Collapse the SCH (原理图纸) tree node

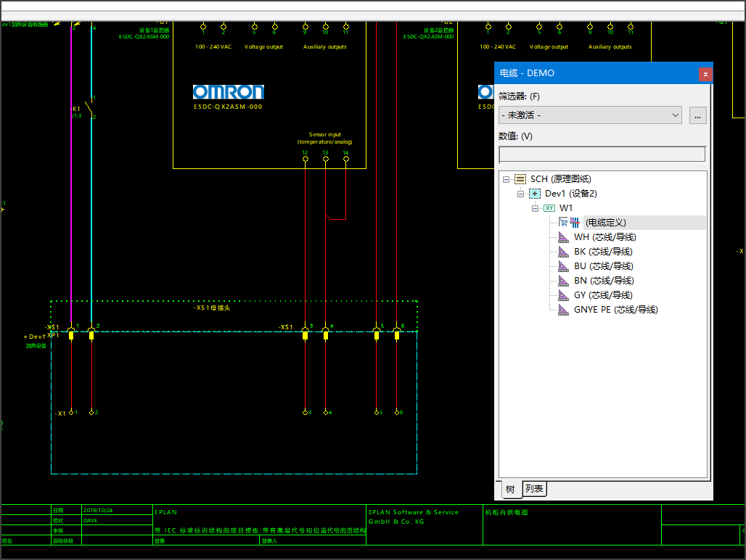(x=506, y=179)
